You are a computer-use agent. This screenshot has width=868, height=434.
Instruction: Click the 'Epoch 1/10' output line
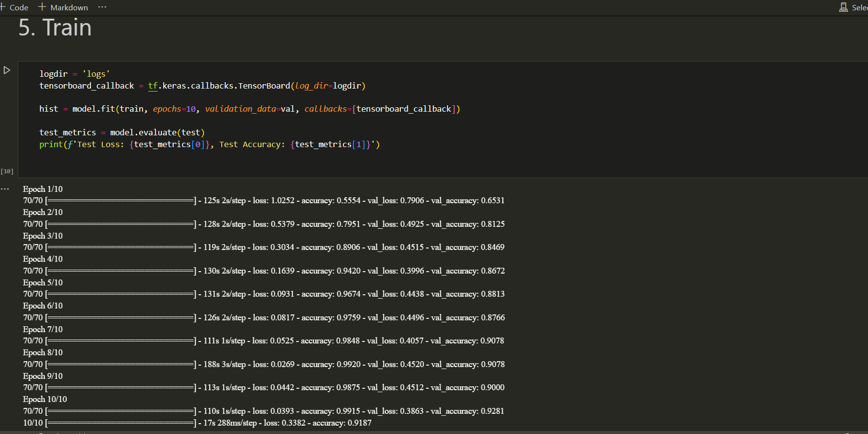[x=43, y=189]
